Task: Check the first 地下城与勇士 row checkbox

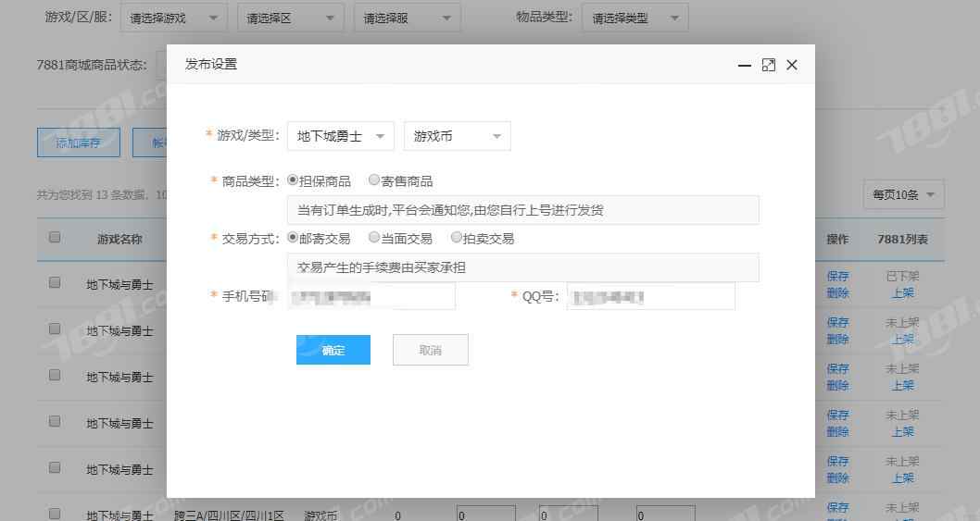Action: tap(55, 282)
